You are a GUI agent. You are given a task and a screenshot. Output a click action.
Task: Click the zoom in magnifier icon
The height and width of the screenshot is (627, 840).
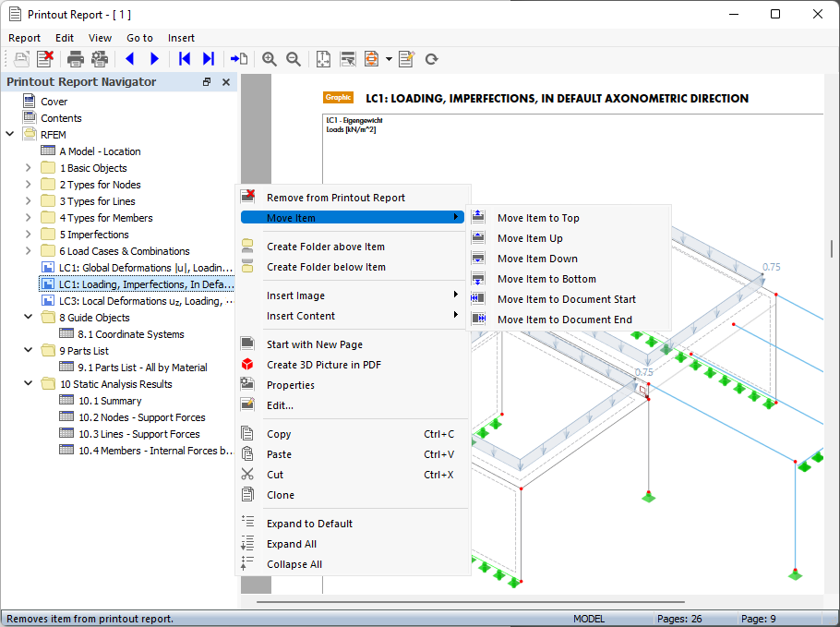269,59
